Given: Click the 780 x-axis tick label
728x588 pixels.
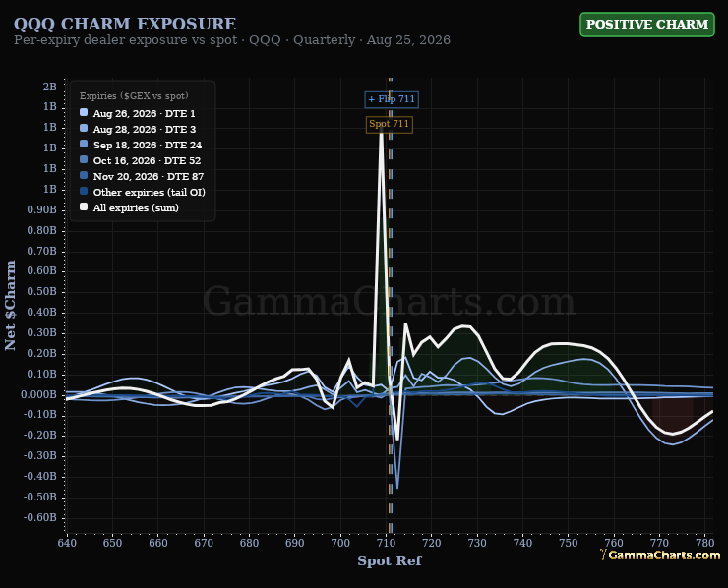Looking at the screenshot, I should pos(705,543).
